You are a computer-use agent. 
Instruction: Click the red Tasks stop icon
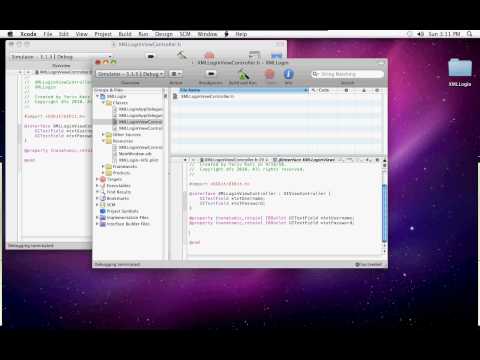[269, 74]
